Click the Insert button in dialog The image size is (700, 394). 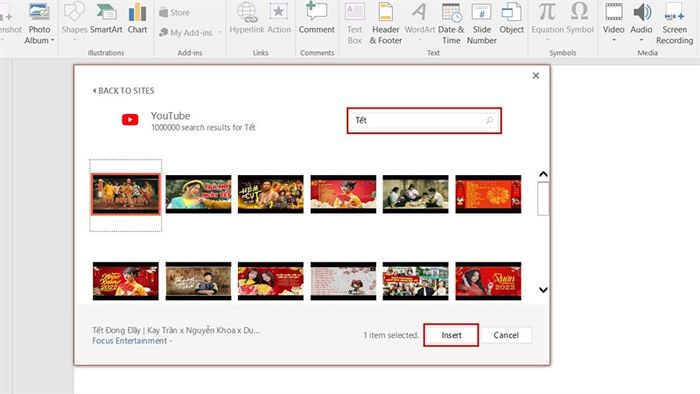[x=451, y=335]
